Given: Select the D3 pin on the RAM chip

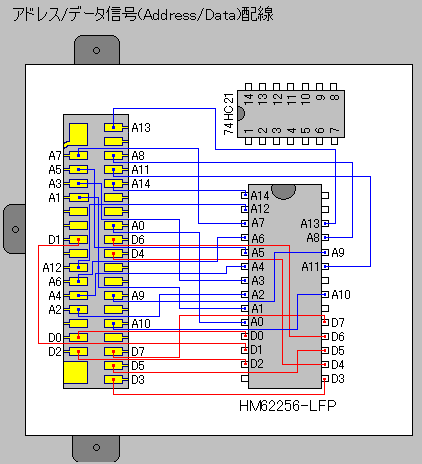Looking at the screenshot, I should pyautogui.click(x=326, y=379).
